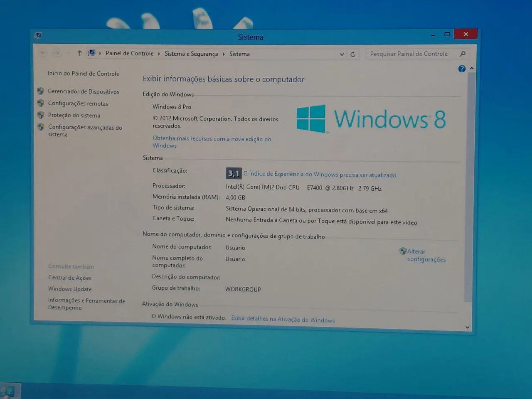The height and width of the screenshot is (399, 532).
Task: Click the shield icon next to Alterar configurações
Action: (403, 251)
